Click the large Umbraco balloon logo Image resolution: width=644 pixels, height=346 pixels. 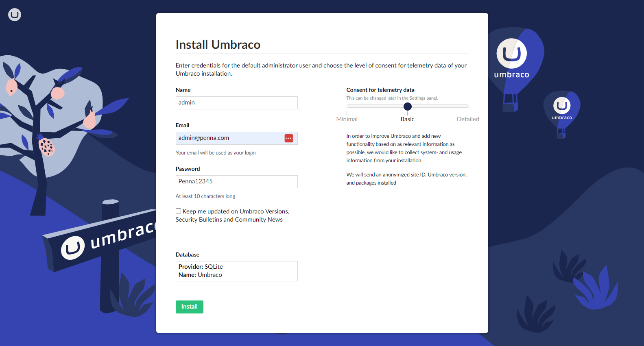pos(511,54)
